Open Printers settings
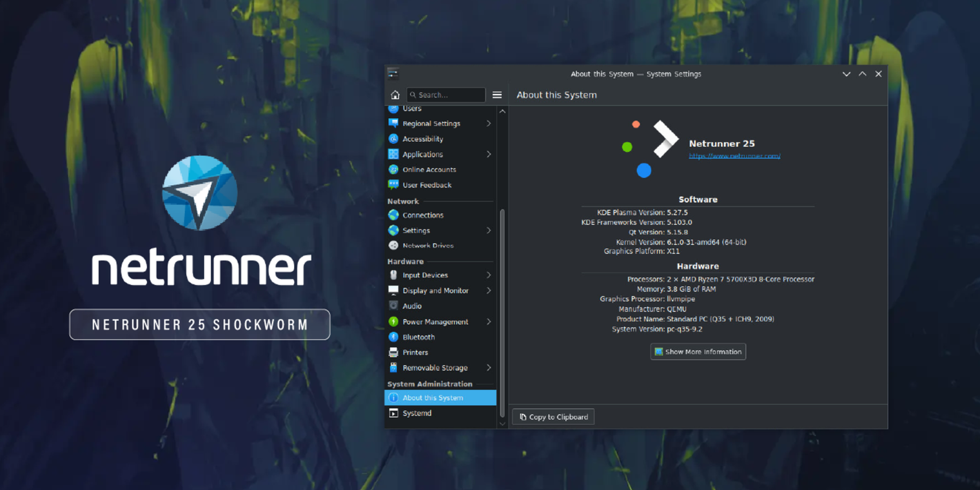980x490 pixels. click(x=416, y=352)
